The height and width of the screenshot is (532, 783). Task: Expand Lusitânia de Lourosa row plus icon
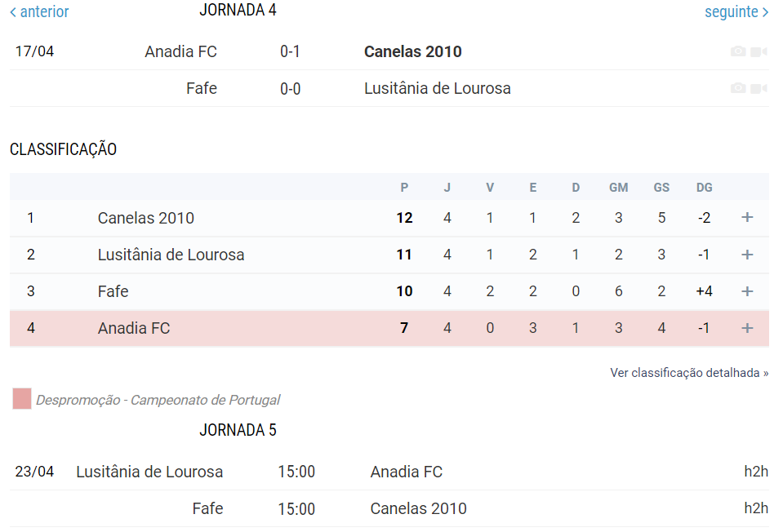point(746,255)
